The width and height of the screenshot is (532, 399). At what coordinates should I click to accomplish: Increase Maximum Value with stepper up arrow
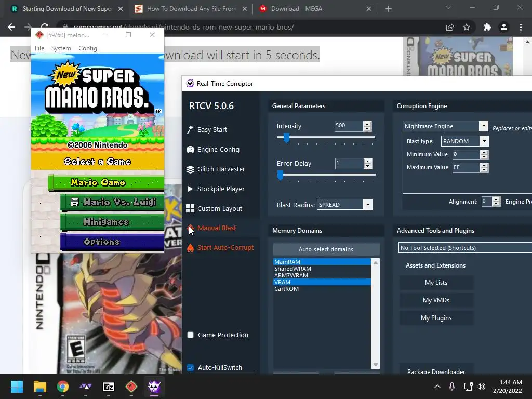click(x=485, y=165)
